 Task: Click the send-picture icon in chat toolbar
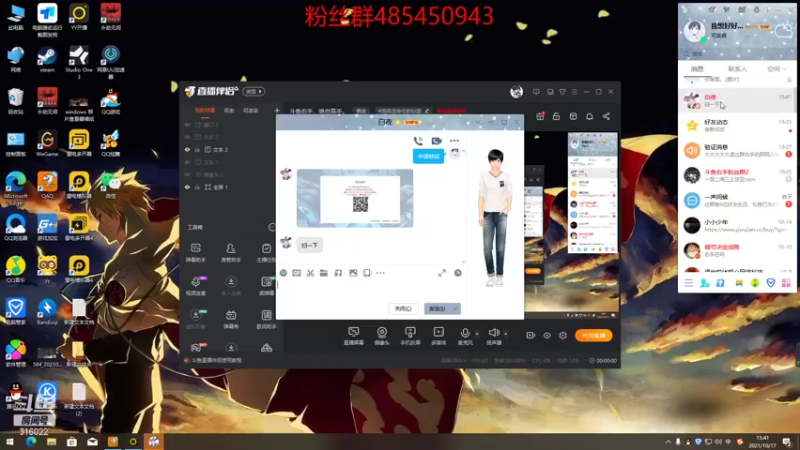(x=353, y=273)
